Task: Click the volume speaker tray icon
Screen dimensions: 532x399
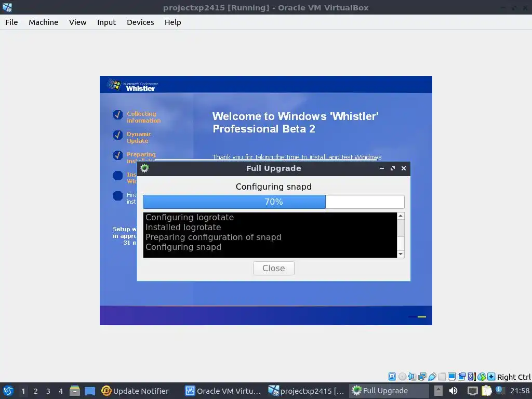Action: 453,391
